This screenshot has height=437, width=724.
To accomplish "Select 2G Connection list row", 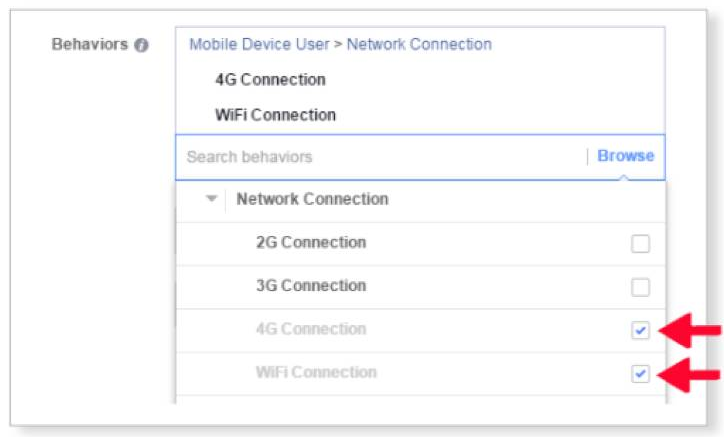I will 421,243.
